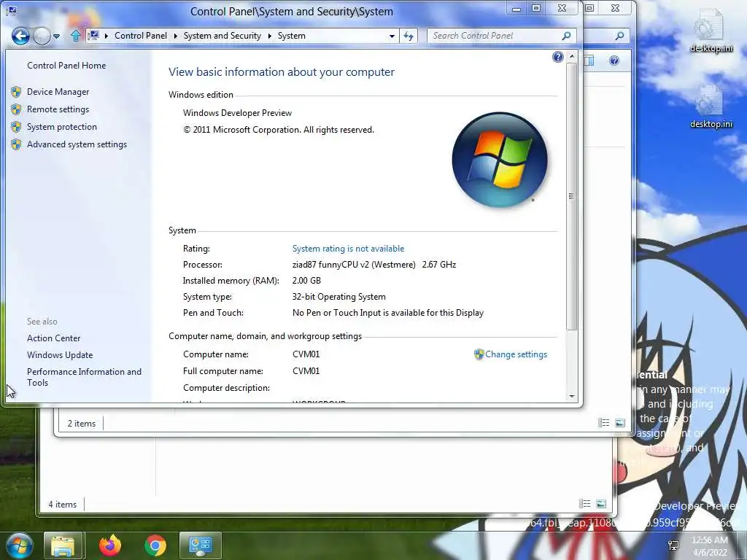Launch Firefox from the taskbar
This screenshot has height=560, width=747.
tap(110, 545)
